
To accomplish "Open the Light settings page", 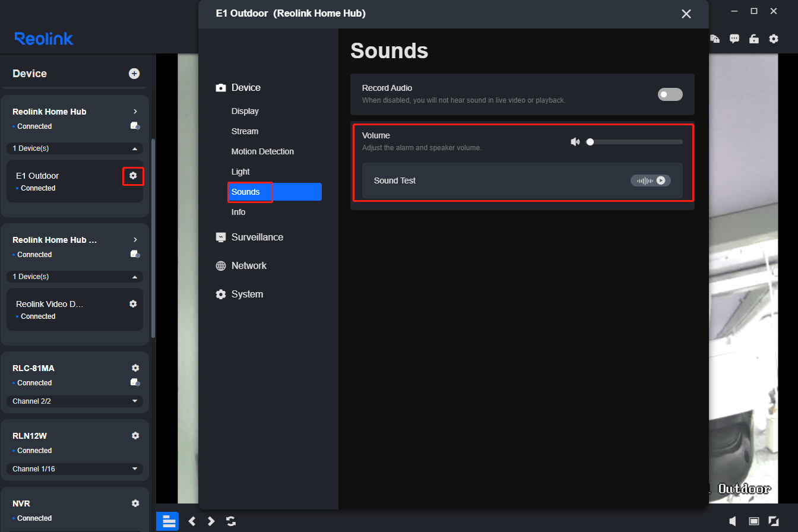I will [240, 172].
